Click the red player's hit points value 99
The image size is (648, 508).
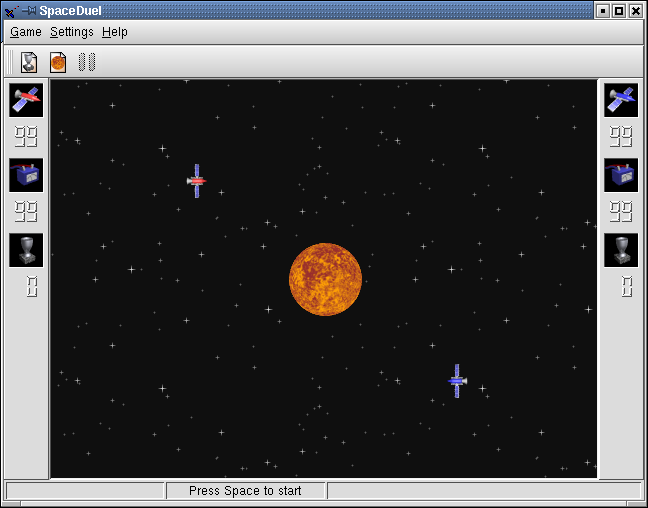26,137
